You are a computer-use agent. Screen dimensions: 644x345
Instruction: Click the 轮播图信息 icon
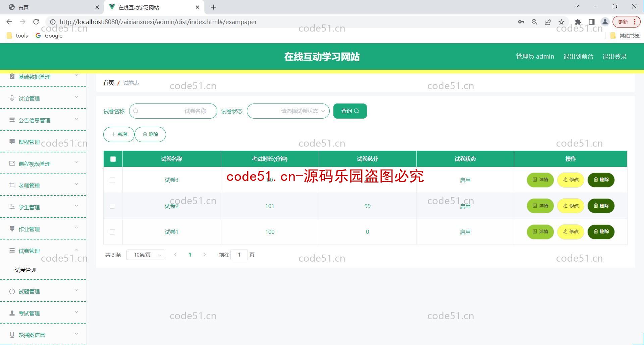coord(12,335)
